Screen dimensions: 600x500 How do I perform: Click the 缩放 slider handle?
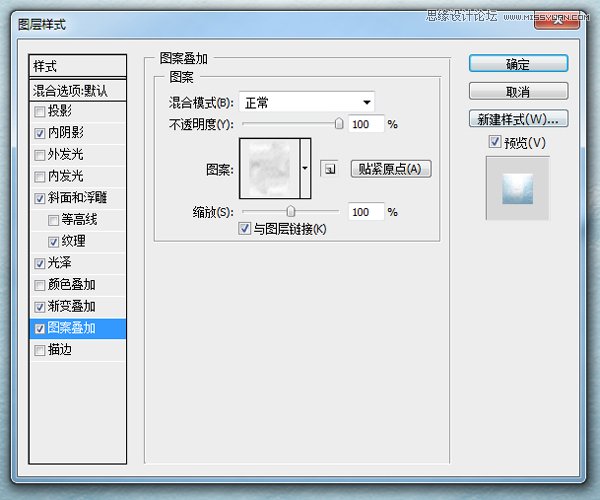[291, 211]
